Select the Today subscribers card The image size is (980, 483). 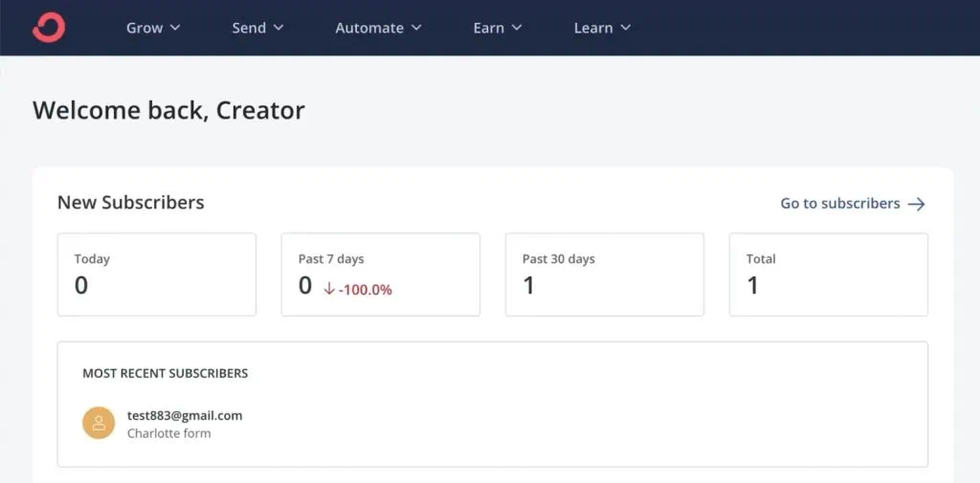pyautogui.click(x=157, y=274)
